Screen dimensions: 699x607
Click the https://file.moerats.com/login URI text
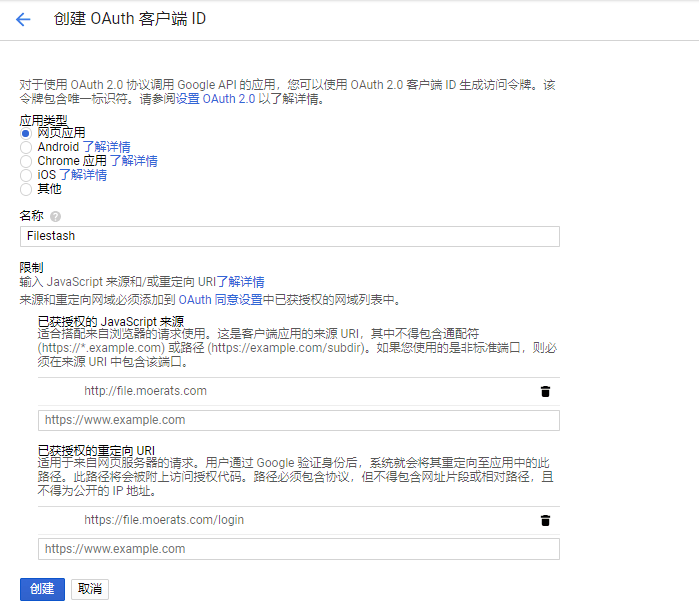(x=164, y=520)
